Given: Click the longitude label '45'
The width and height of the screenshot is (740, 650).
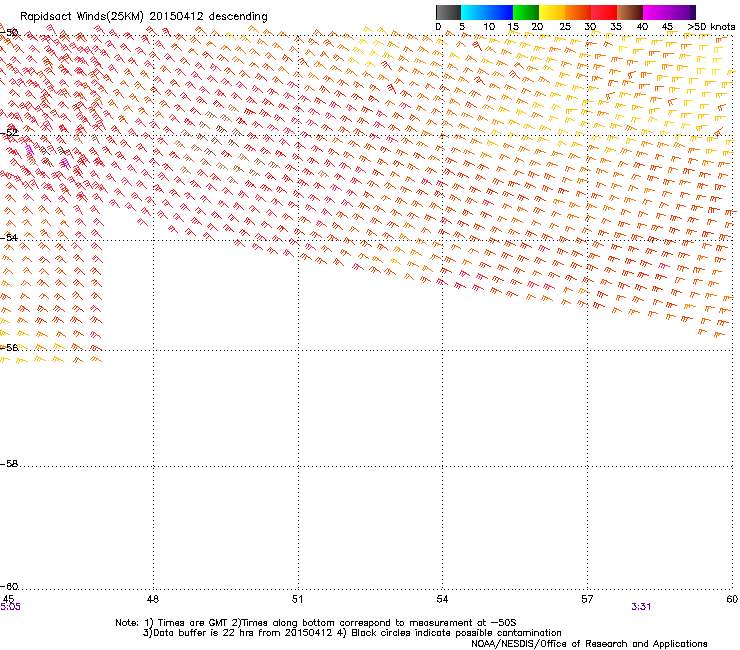Looking at the screenshot, I should click(x=8, y=599).
